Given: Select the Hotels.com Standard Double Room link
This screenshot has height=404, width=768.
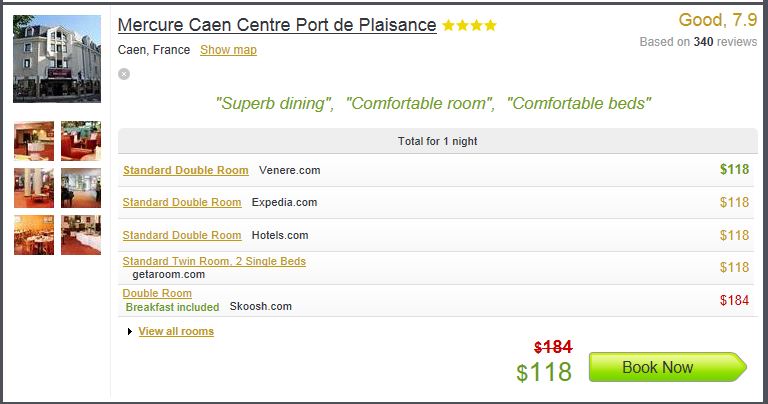Looking at the screenshot, I should 182,235.
